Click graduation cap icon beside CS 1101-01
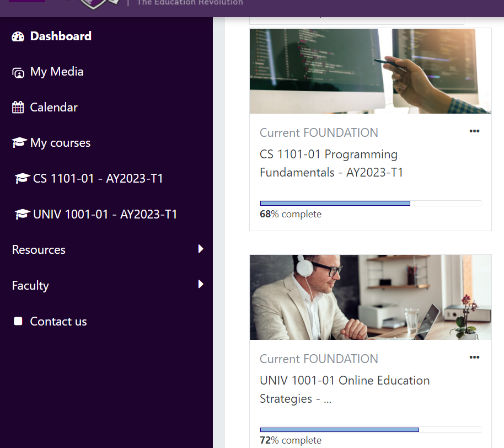This screenshot has height=448, width=504. tap(23, 178)
